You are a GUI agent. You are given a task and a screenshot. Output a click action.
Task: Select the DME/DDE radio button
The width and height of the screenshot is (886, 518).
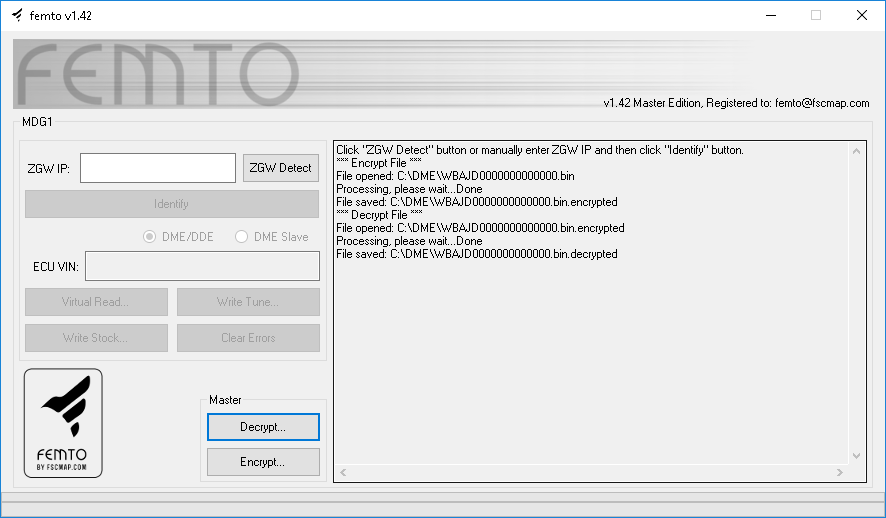pyautogui.click(x=151, y=237)
